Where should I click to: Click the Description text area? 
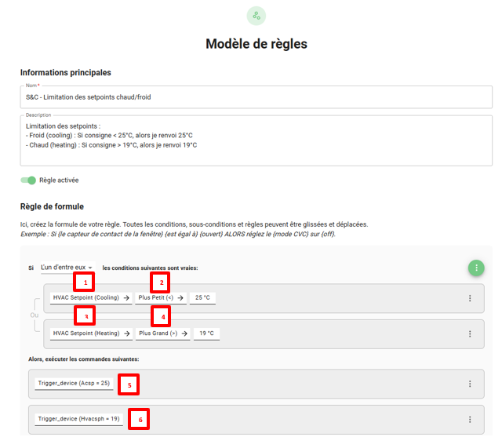pyautogui.click(x=256, y=141)
